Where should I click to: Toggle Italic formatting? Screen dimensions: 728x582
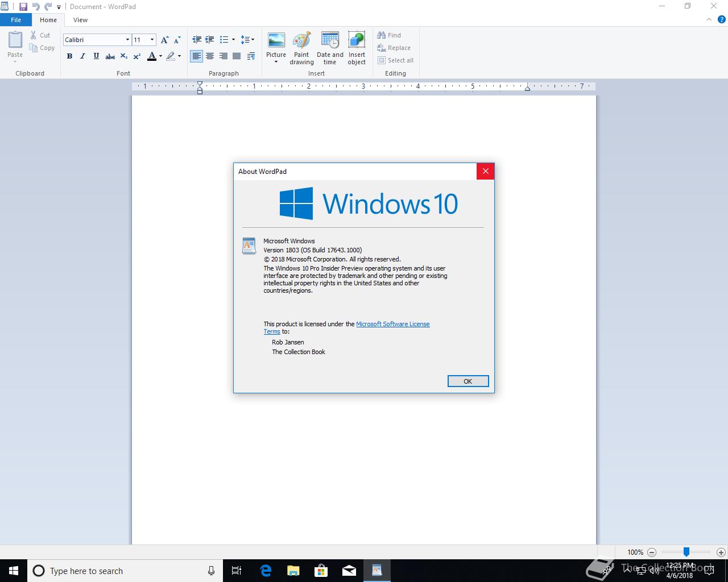[82, 56]
